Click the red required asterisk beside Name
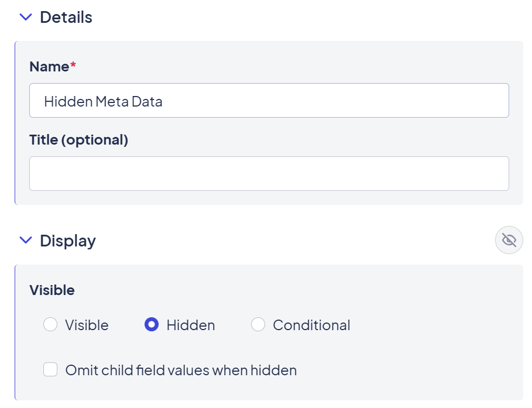Viewport: 532px width, 408px height. (73, 66)
